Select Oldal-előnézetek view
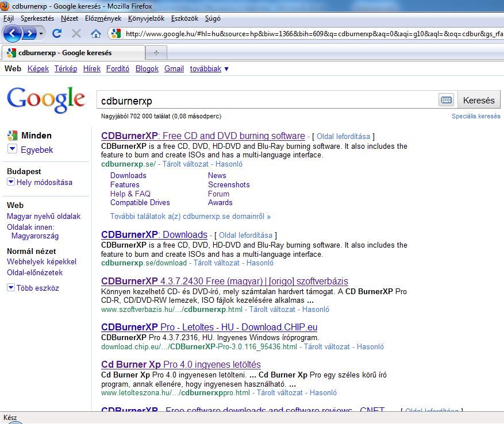The height and width of the screenshot is (424, 504). (34, 272)
